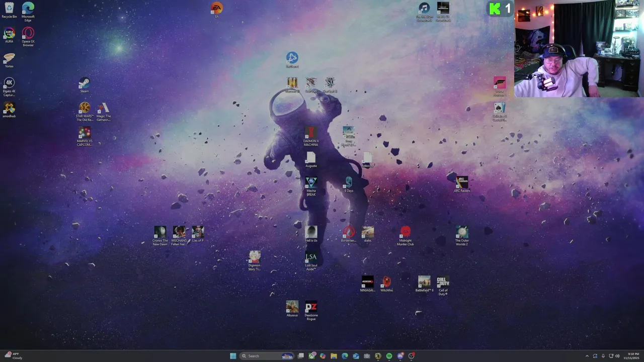Image resolution: width=644 pixels, height=362 pixels.
Task: Open the Outlook taskbar icon
Action: click(356, 356)
